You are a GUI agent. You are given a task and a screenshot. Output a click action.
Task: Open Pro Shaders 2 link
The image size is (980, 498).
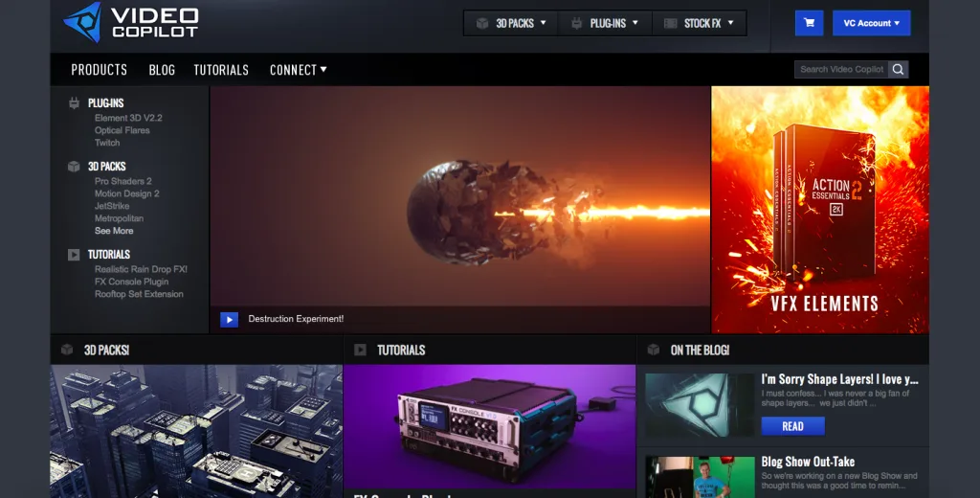click(123, 181)
